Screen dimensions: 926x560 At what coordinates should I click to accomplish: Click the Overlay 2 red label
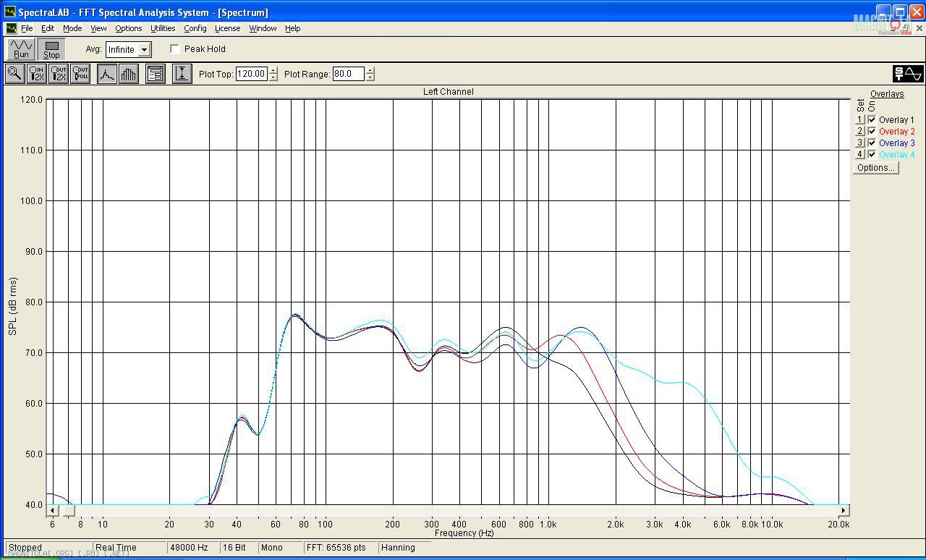[896, 132]
